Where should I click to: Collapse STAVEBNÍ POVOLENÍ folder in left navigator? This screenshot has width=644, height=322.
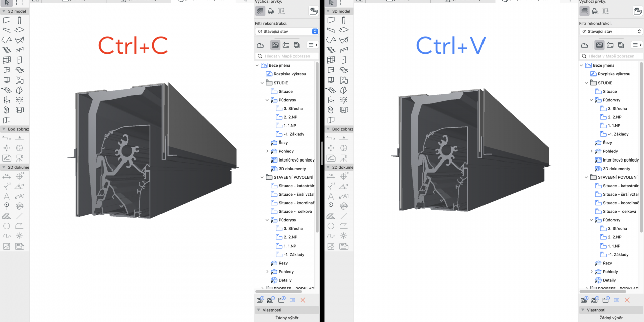[x=262, y=177]
